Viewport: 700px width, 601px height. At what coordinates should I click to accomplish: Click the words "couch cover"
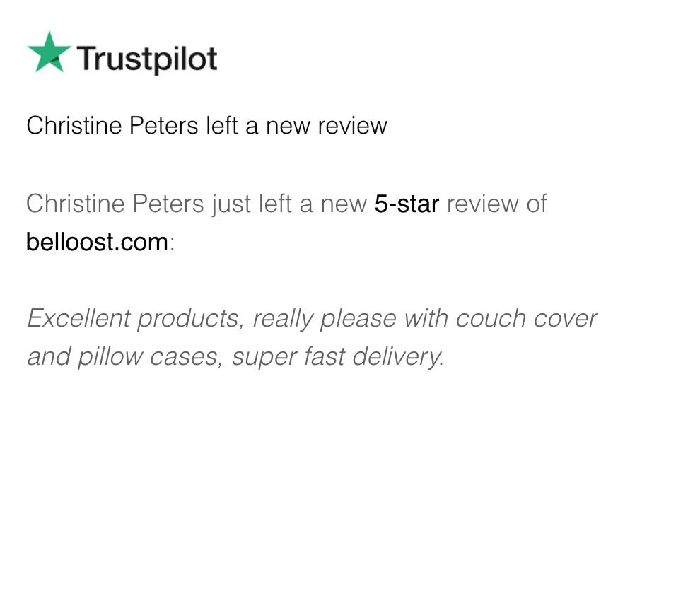pyautogui.click(x=526, y=319)
